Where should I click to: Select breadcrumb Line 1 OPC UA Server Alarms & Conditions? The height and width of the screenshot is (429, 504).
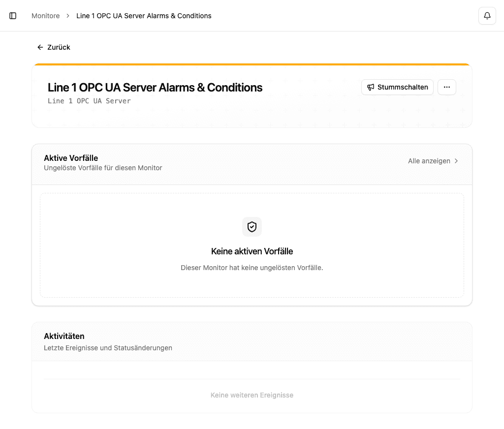pos(144,16)
